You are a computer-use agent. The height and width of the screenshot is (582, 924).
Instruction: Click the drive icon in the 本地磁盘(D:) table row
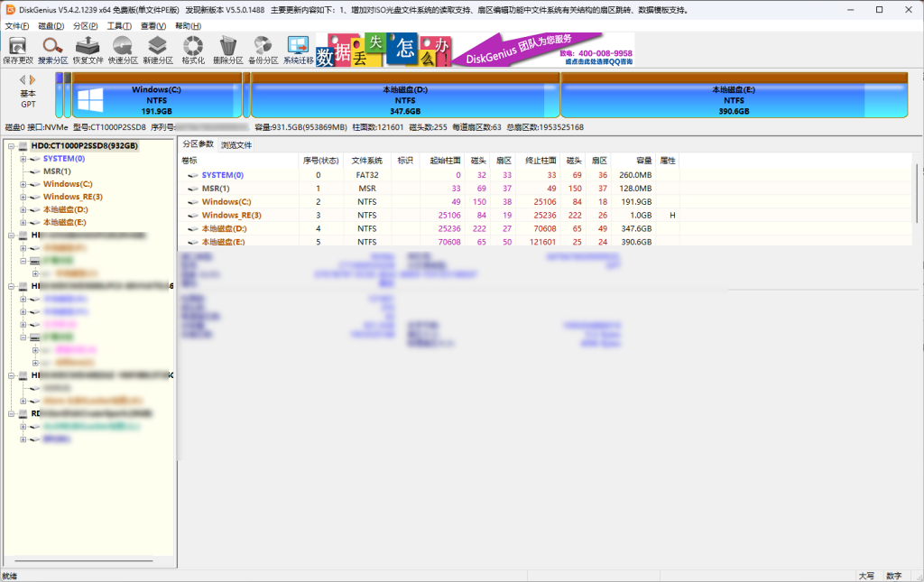click(193, 229)
